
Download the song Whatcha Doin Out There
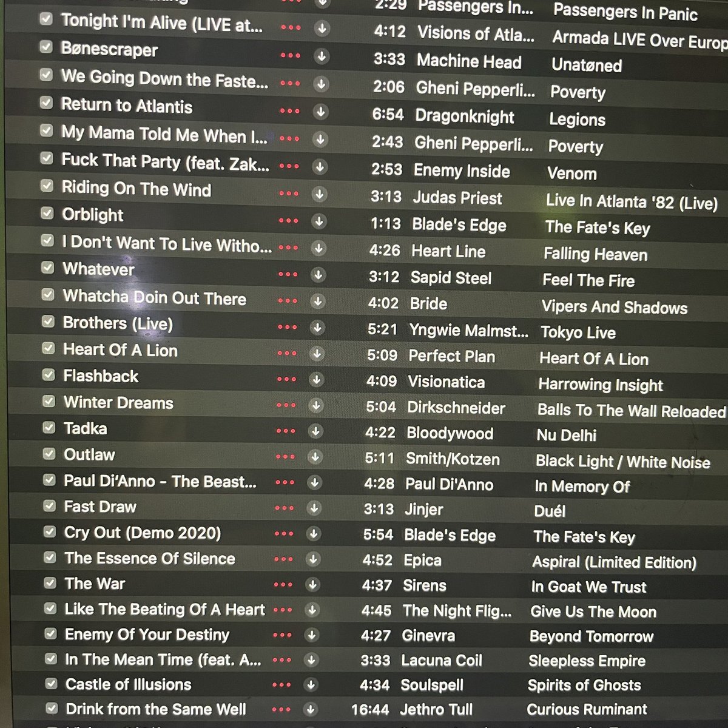coord(317,301)
